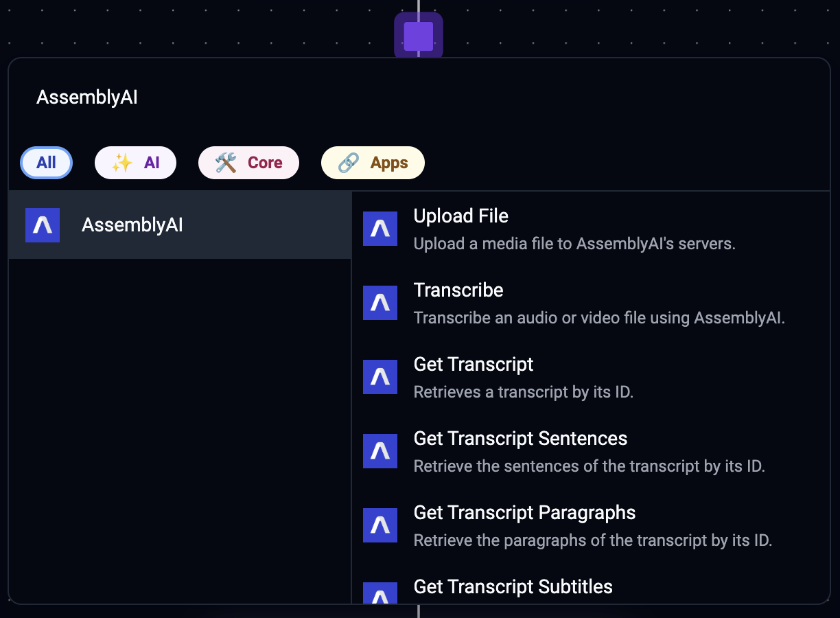The image size is (840, 618).
Task: Switch to the Apps filter tab
Action: pyautogui.click(x=373, y=163)
